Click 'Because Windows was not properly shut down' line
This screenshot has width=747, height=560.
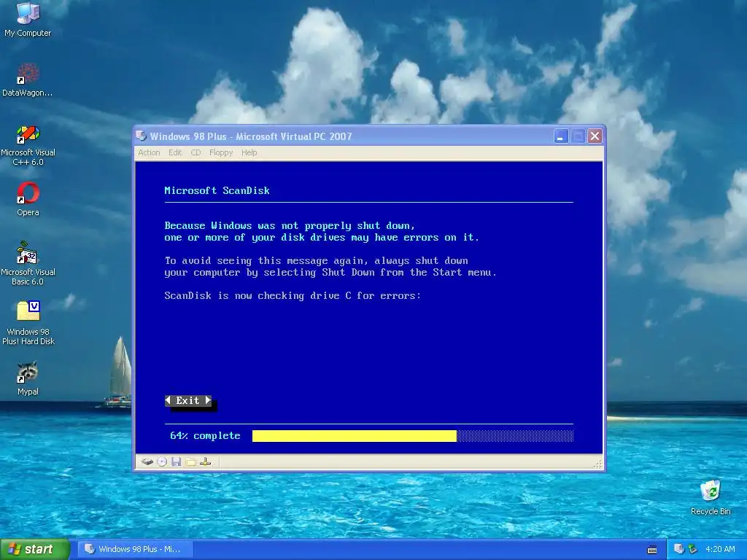[290, 226]
